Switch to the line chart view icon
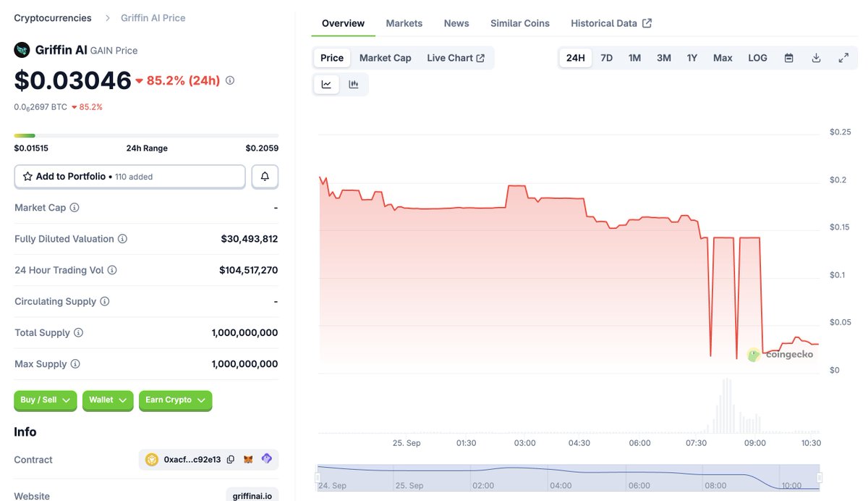 click(x=326, y=84)
